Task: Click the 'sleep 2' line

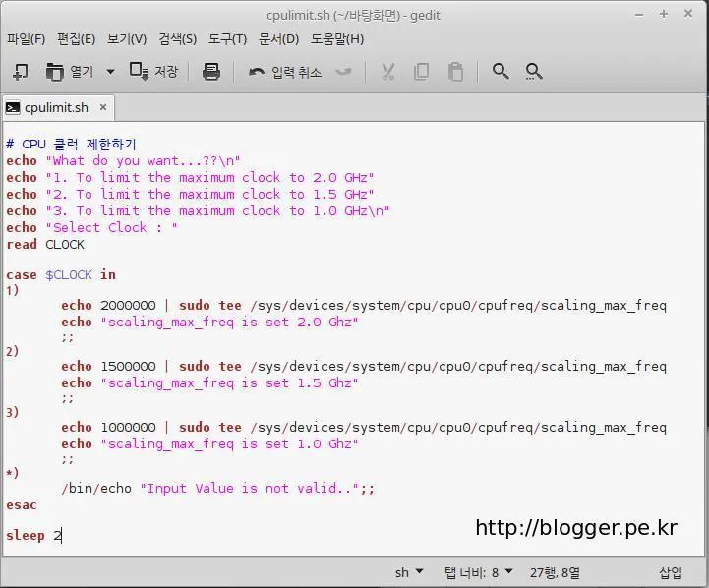Action: [x=33, y=536]
